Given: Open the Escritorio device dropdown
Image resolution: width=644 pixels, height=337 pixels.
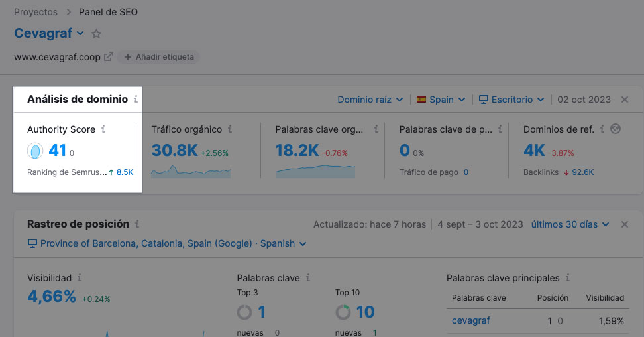Looking at the screenshot, I should pos(511,100).
